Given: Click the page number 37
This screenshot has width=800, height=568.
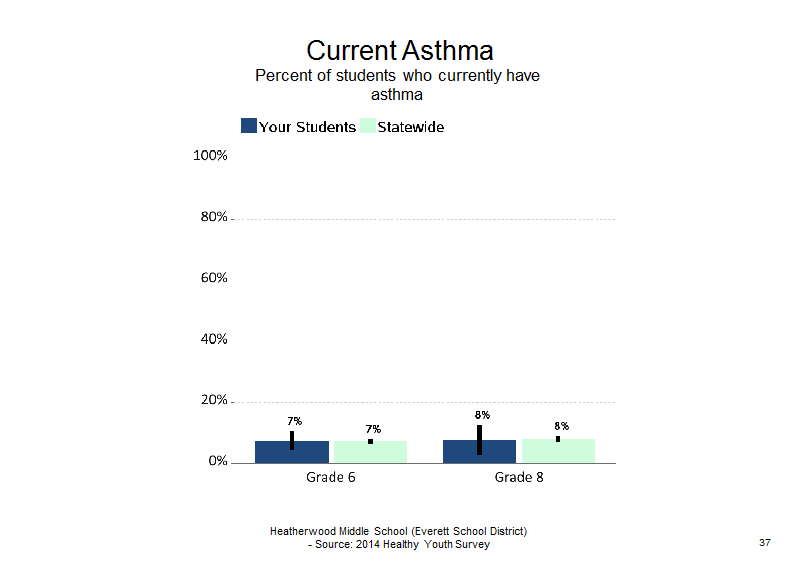Looking at the screenshot, I should 765,542.
